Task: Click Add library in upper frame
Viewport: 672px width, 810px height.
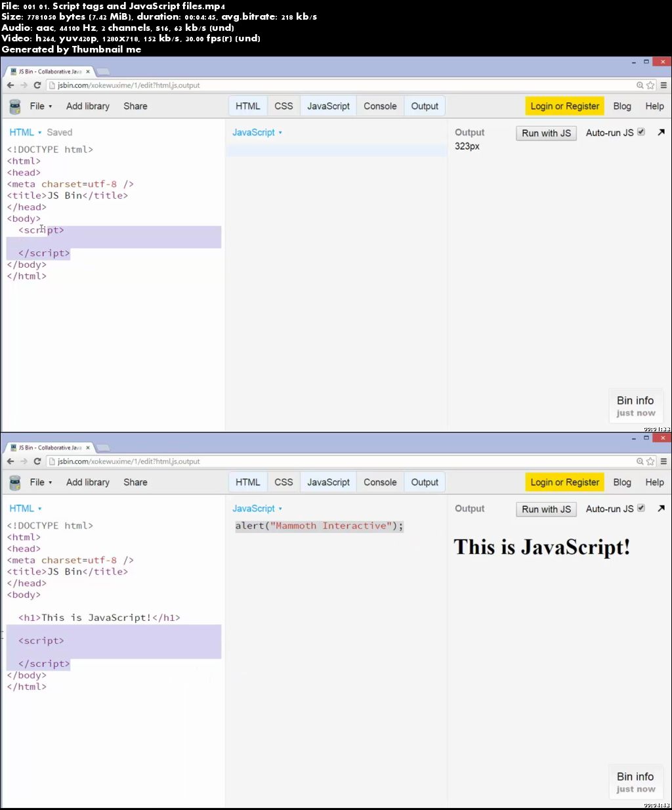Action: (x=88, y=106)
